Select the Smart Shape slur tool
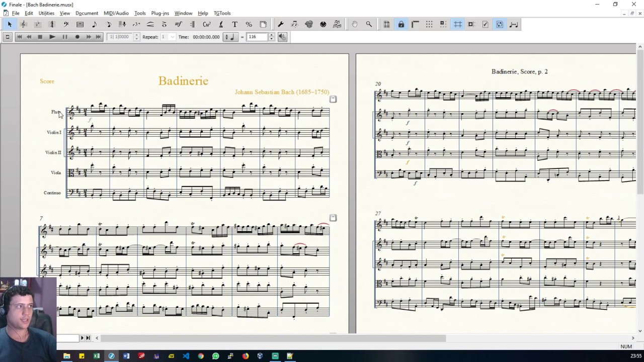The image size is (644, 362). coord(150,24)
